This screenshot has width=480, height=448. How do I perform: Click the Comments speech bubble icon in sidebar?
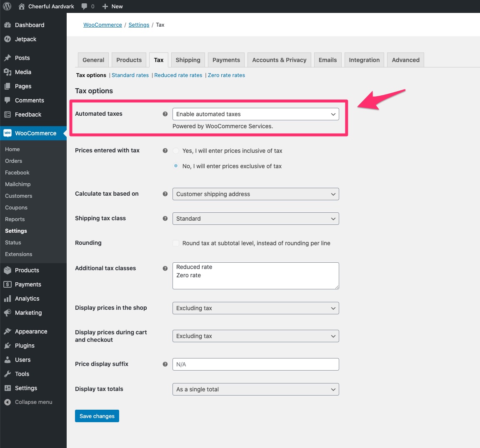tap(7, 100)
